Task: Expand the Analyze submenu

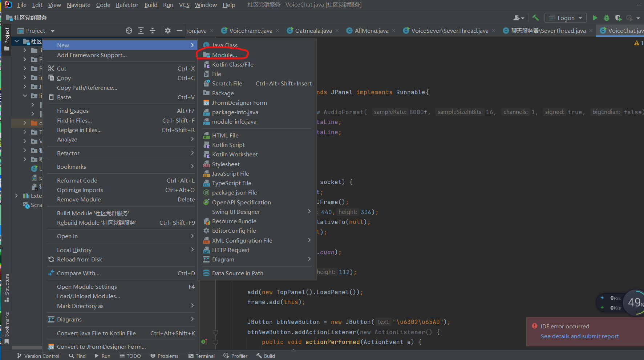Action: (120, 139)
